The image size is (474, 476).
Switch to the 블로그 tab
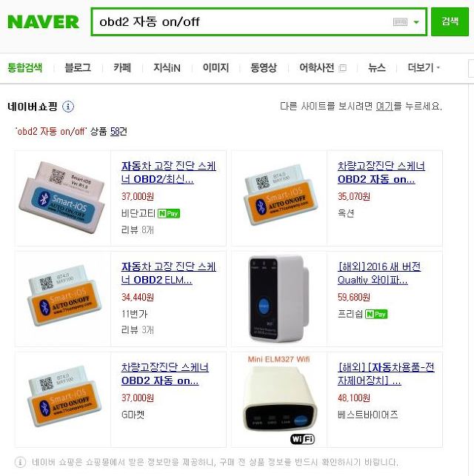(78, 67)
